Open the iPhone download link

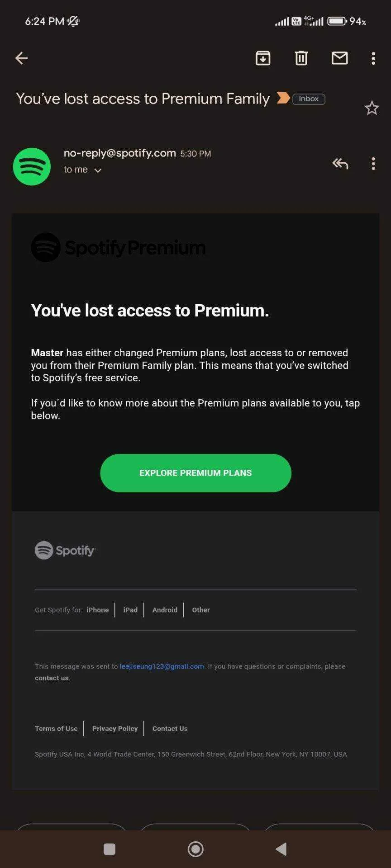[98, 610]
